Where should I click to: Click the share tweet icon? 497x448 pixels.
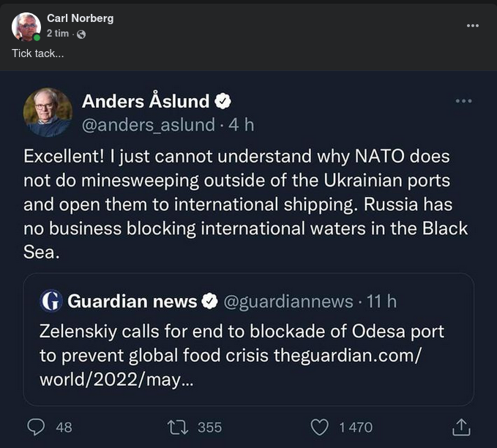(x=461, y=426)
